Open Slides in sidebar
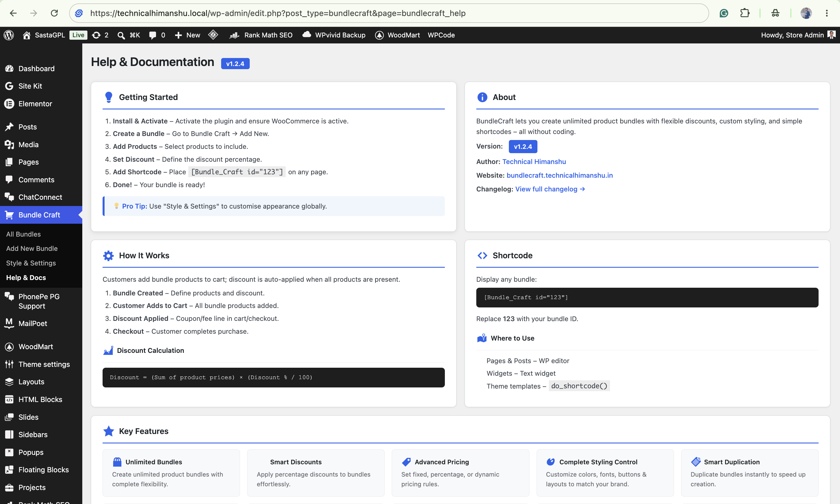This screenshot has height=504, width=840. 41,417
